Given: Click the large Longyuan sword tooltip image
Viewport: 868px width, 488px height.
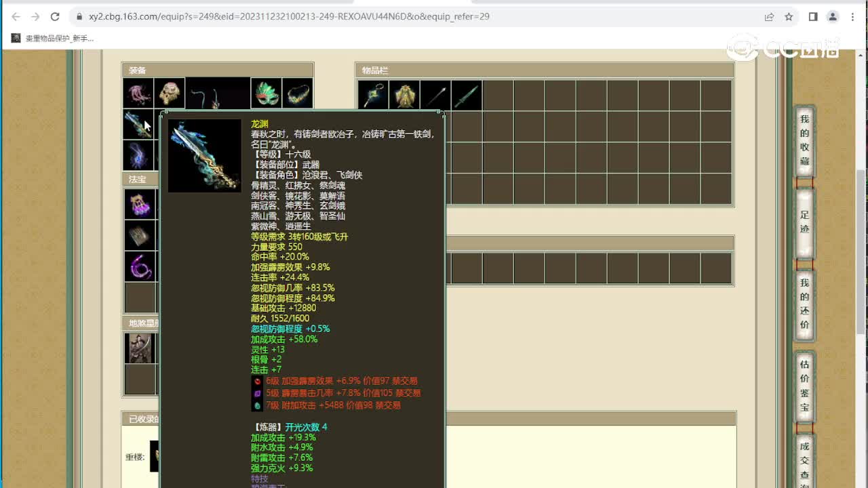Looking at the screenshot, I should point(205,156).
